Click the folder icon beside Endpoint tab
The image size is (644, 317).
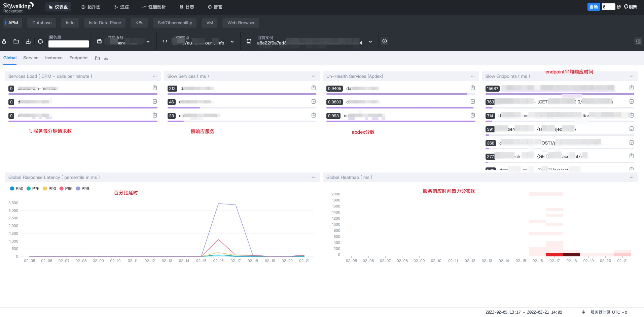97,58
